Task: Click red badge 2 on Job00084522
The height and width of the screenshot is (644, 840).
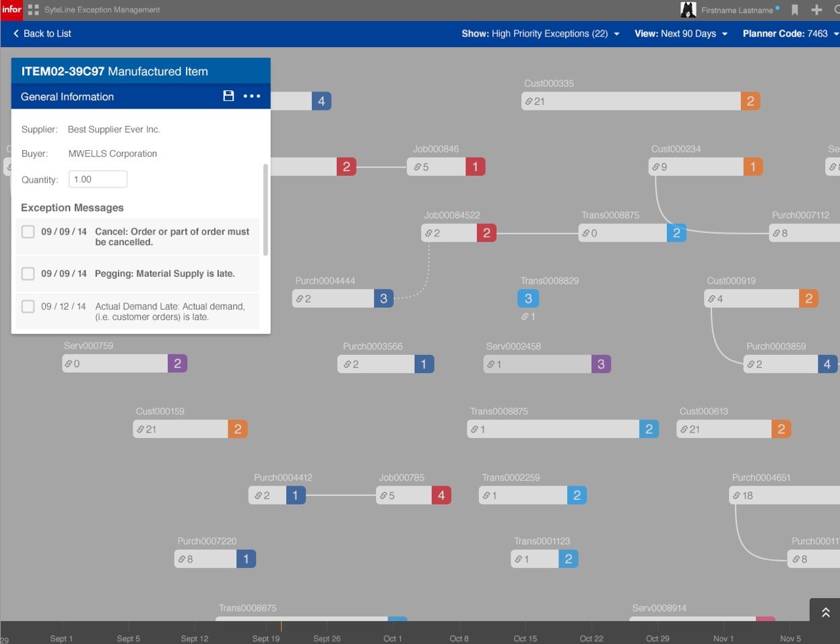Action: [x=486, y=233]
